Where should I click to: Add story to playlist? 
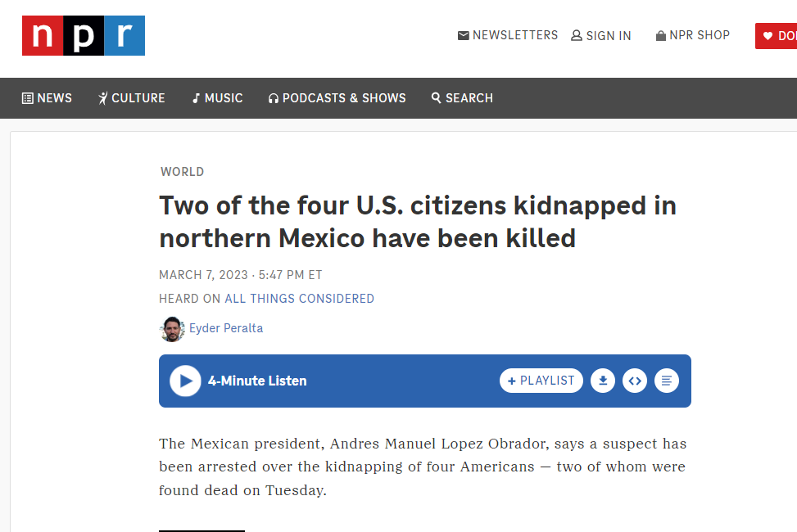[541, 381]
